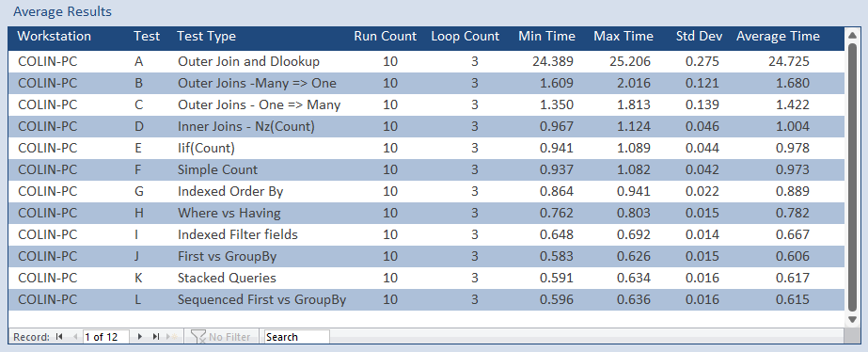
Task: Click the Search box
Action: click(297, 337)
